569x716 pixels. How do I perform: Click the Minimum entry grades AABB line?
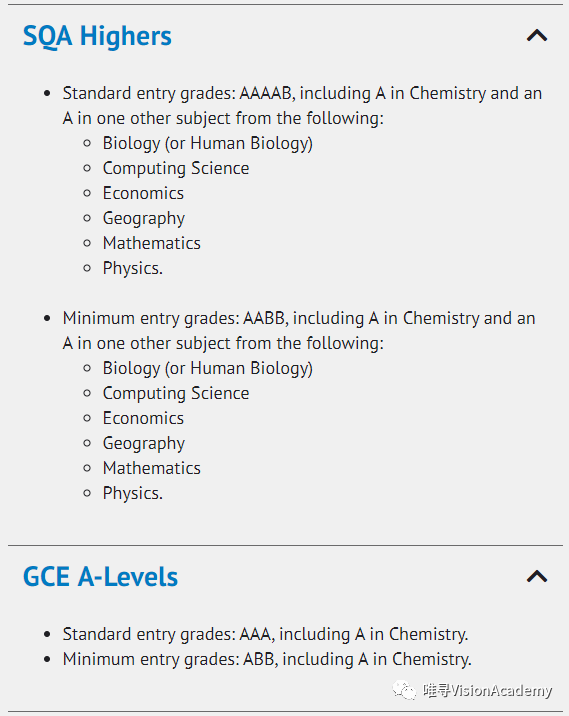point(299,331)
